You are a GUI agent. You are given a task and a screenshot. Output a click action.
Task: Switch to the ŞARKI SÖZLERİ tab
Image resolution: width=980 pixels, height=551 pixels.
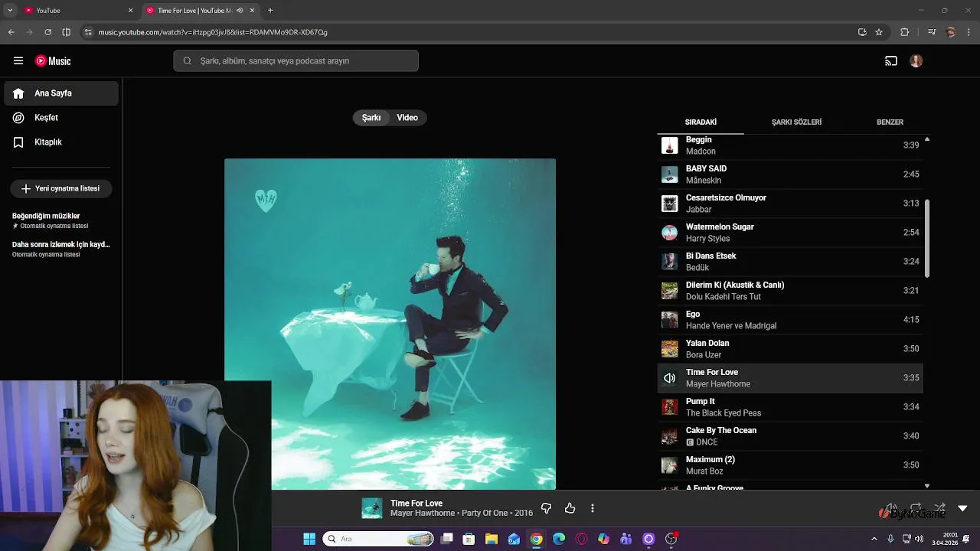[x=796, y=122]
